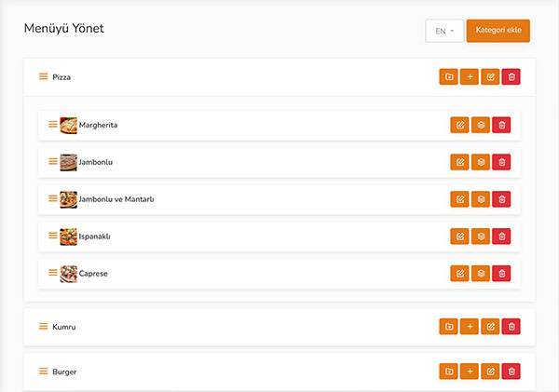
Task: Open the layers icon for Caprese
Action: click(x=480, y=274)
